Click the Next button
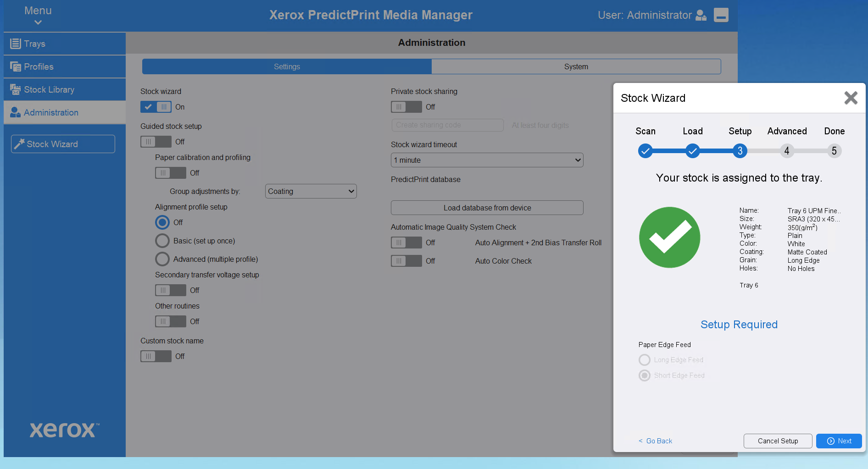868x469 pixels. (x=839, y=441)
